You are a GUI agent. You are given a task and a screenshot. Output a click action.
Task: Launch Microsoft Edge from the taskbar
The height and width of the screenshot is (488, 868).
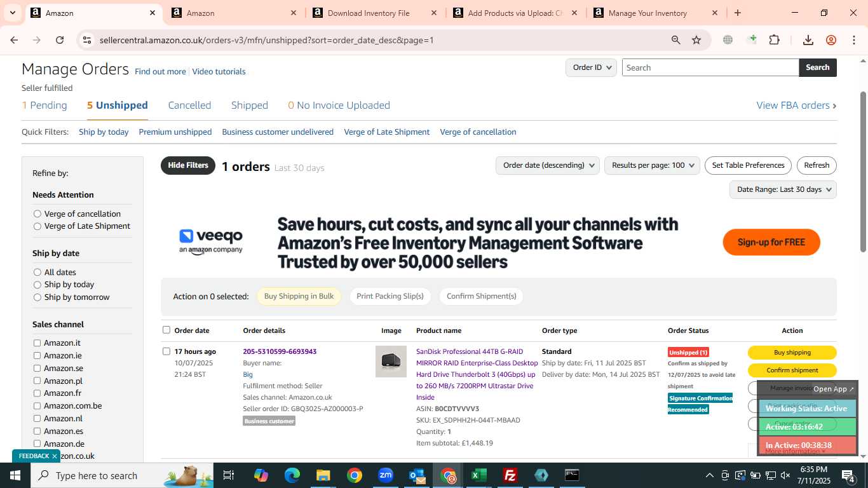[x=292, y=475]
